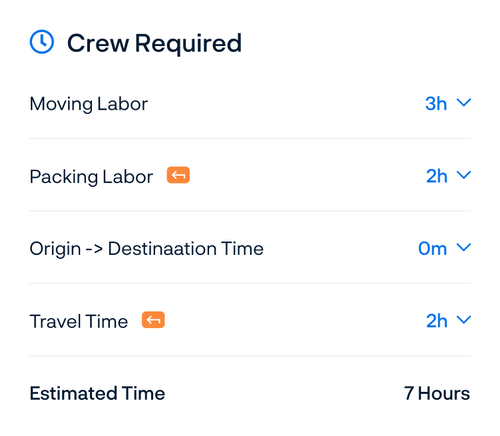Click the Origin -> Destinaation Time label
This screenshot has width=500, height=436.
coord(147,249)
